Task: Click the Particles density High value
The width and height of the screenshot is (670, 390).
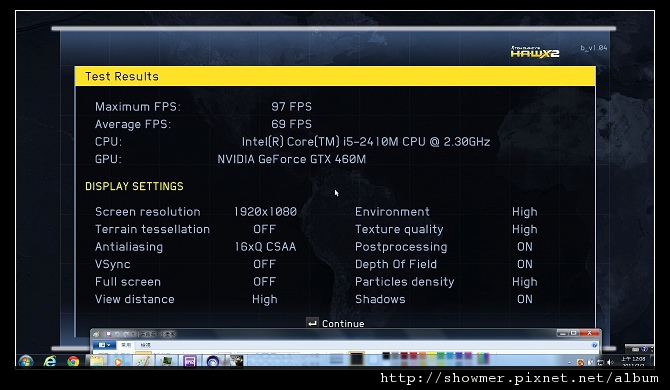Action: (525, 282)
